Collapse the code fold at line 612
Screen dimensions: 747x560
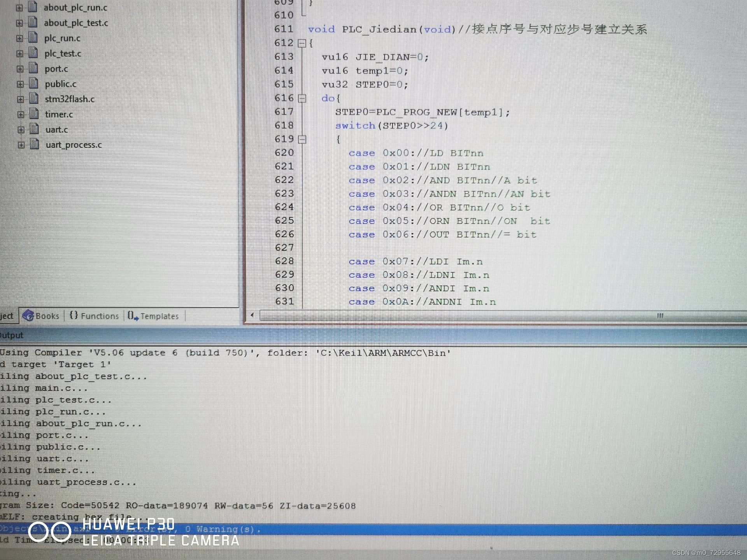(x=302, y=43)
